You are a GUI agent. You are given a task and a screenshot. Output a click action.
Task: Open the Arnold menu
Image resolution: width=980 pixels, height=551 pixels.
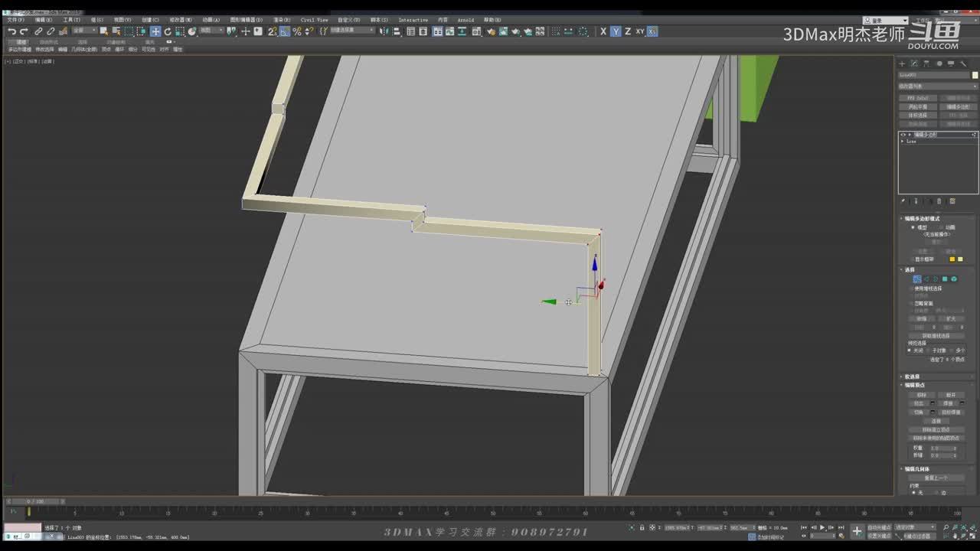(465, 20)
